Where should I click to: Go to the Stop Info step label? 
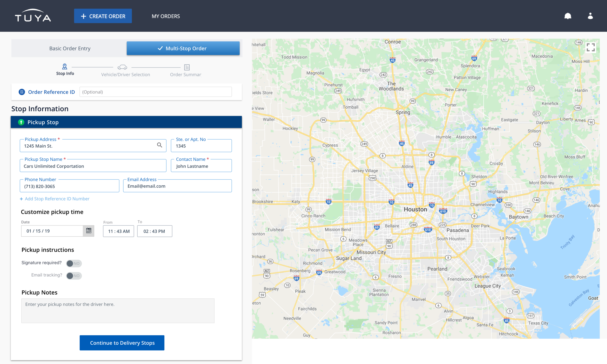[65, 73]
